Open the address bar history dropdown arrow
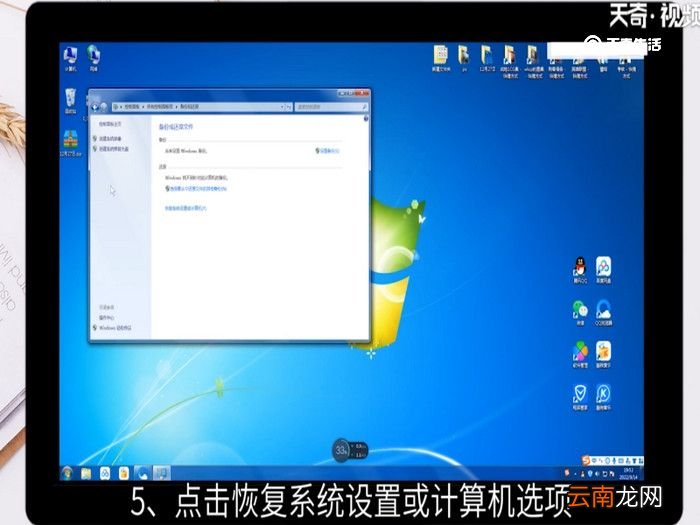 pyautogui.click(x=282, y=107)
